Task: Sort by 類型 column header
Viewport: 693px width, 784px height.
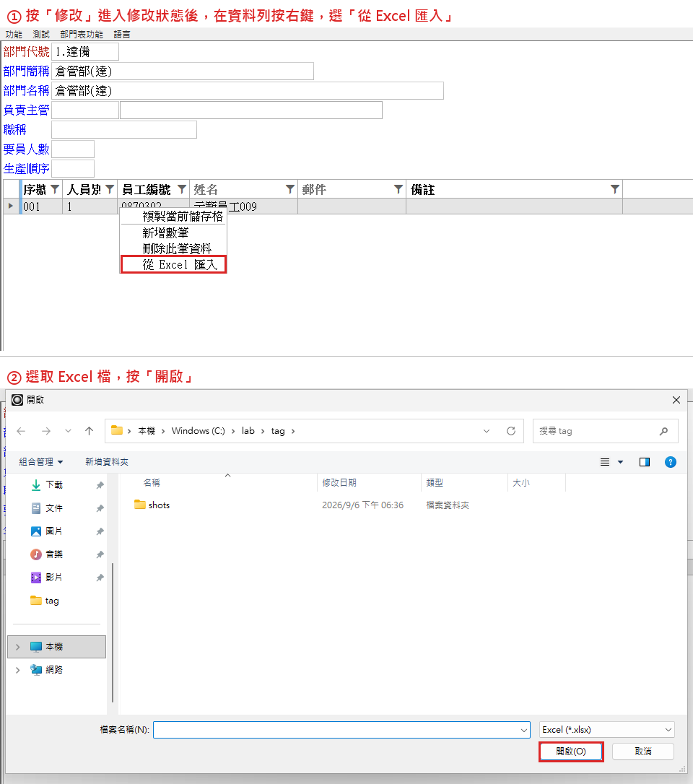Action: pyautogui.click(x=435, y=482)
